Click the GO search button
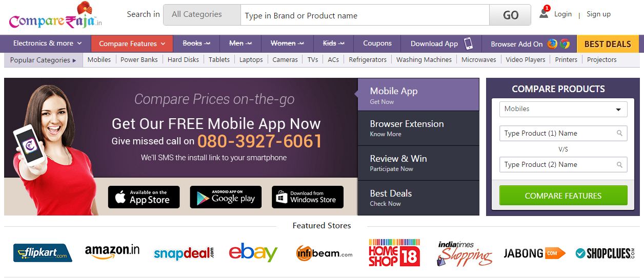 (510, 15)
